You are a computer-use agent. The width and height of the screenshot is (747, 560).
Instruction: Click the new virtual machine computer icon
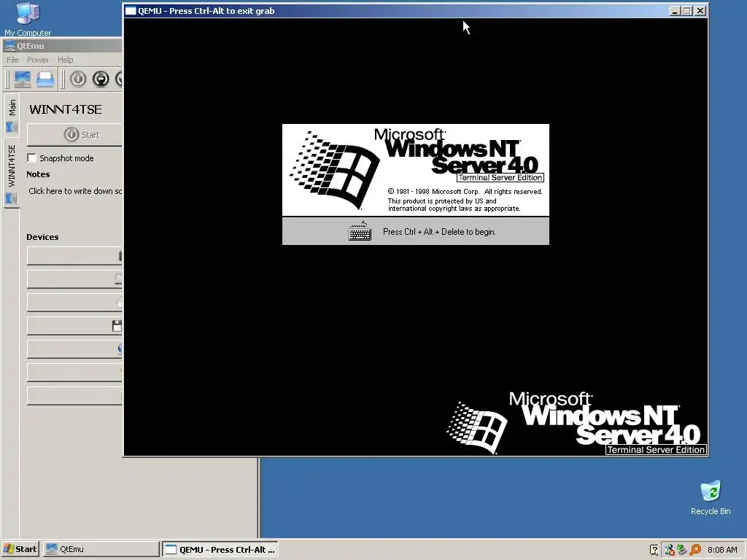tap(23, 79)
